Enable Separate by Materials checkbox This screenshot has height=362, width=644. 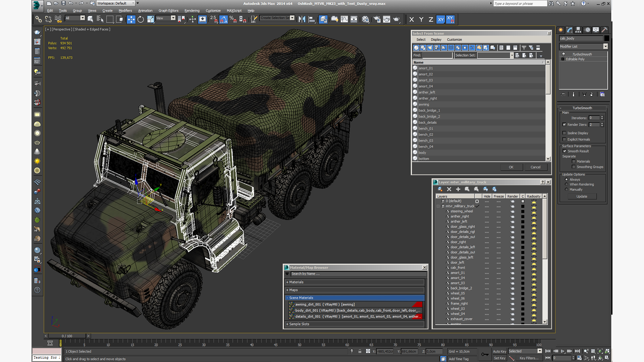coord(574,162)
